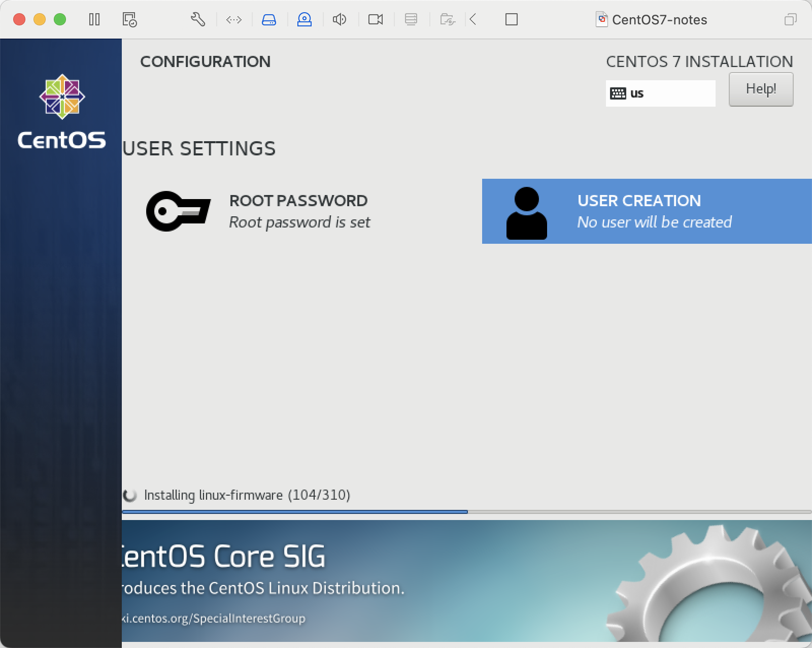Click the CentOS7-notes window title
812x648 pixels.
pyautogui.click(x=659, y=20)
